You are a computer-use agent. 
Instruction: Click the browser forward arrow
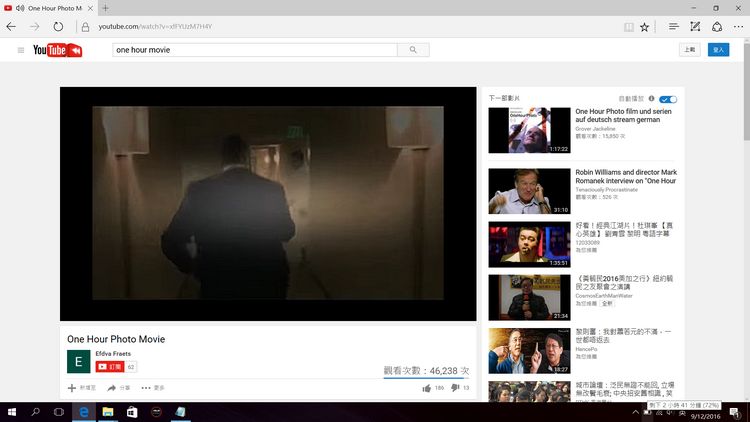pos(34,27)
